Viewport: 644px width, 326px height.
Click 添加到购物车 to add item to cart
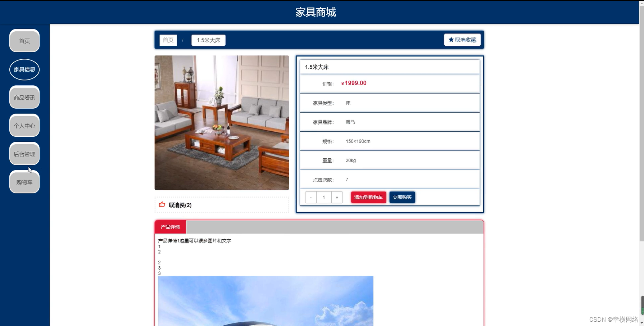click(368, 197)
